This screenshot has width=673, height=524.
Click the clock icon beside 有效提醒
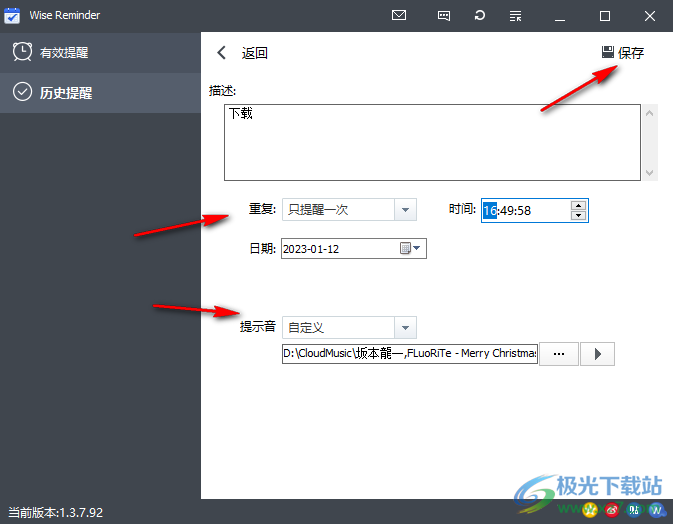click(22, 52)
